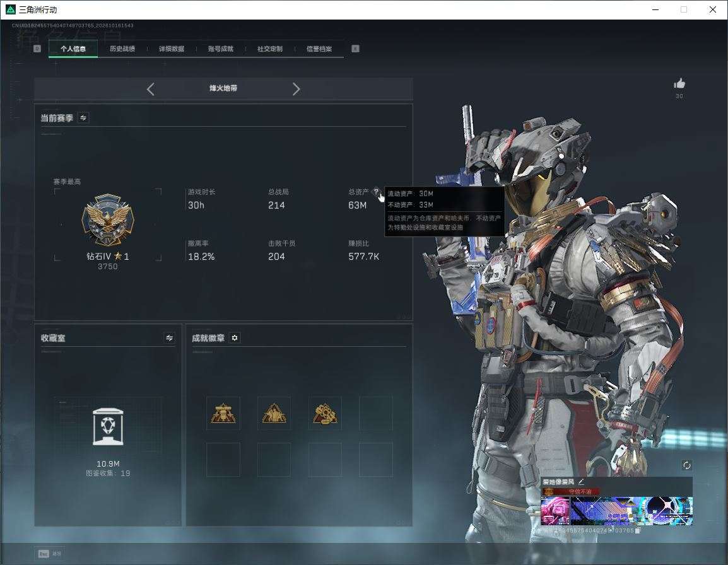Click the next-tab key hint right of 信誉档案
The width and height of the screenshot is (728, 565).
pyautogui.click(x=355, y=49)
